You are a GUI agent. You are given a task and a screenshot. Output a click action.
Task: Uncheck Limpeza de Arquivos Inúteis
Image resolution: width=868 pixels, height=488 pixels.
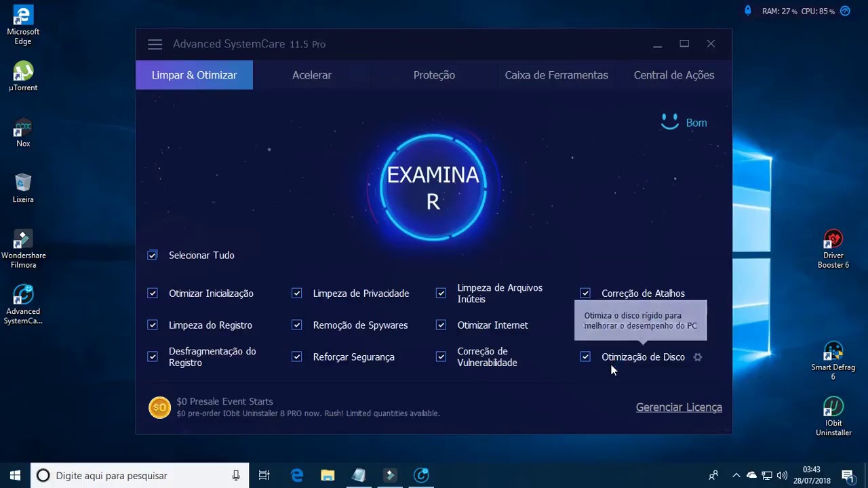tap(441, 293)
